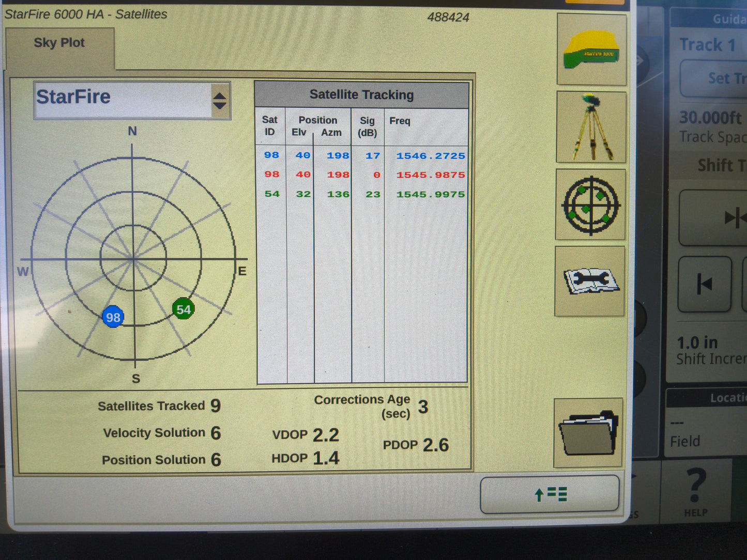Open the file folder icon

588,433
